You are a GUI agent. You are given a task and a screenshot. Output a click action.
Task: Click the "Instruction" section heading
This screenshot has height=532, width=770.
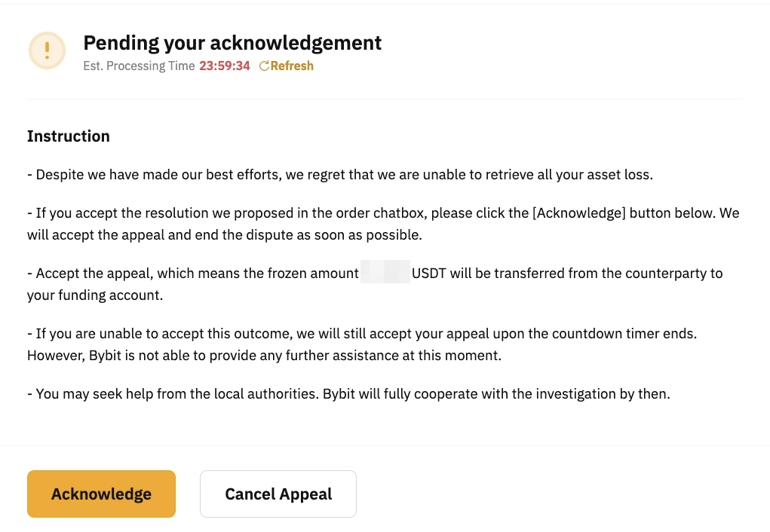pyautogui.click(x=69, y=136)
